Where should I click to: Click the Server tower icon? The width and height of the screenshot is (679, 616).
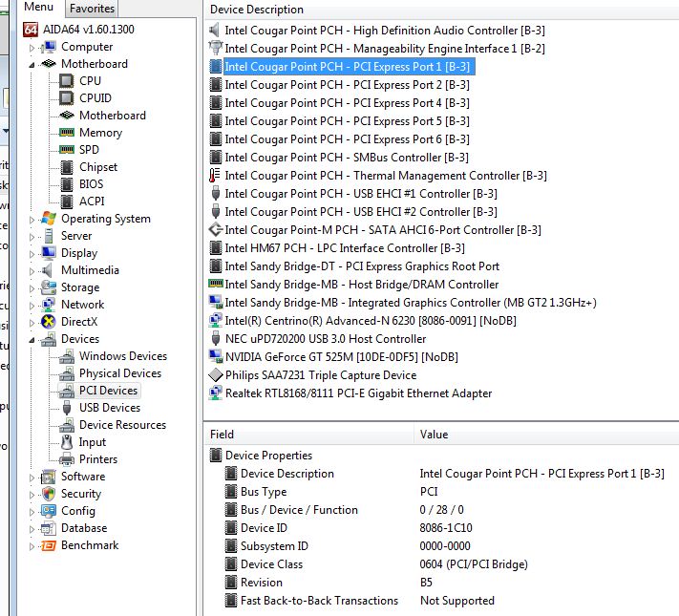[x=49, y=236]
